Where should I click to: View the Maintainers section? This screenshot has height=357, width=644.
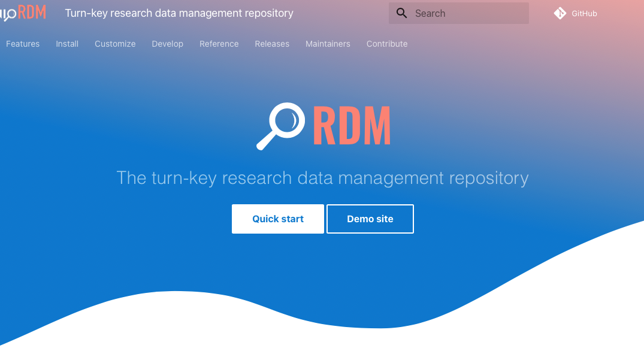click(x=328, y=44)
